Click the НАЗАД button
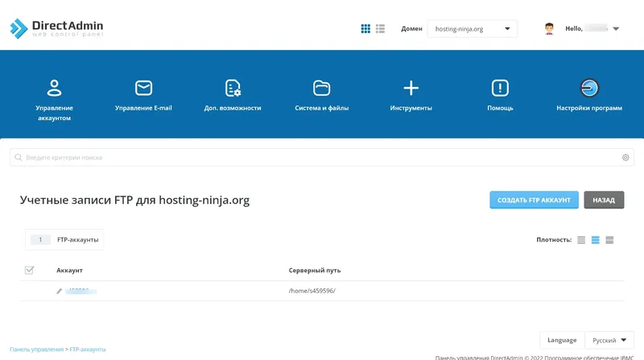The width and height of the screenshot is (644, 360). pyautogui.click(x=604, y=200)
